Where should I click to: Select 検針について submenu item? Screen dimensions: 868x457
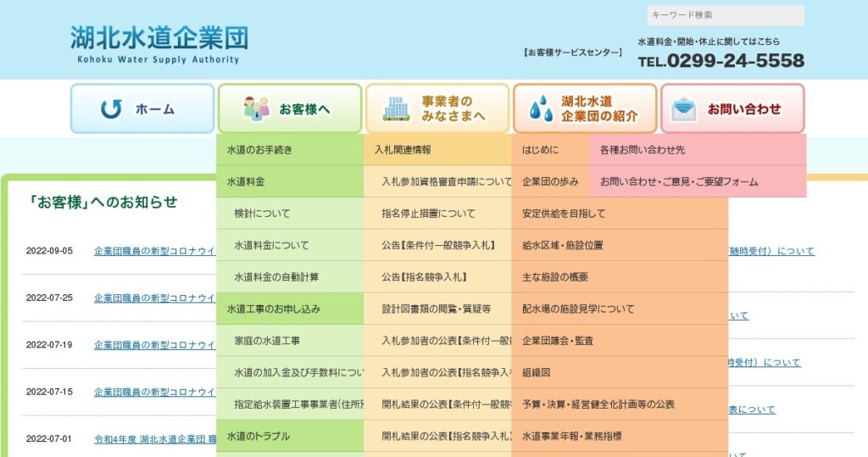290,214
